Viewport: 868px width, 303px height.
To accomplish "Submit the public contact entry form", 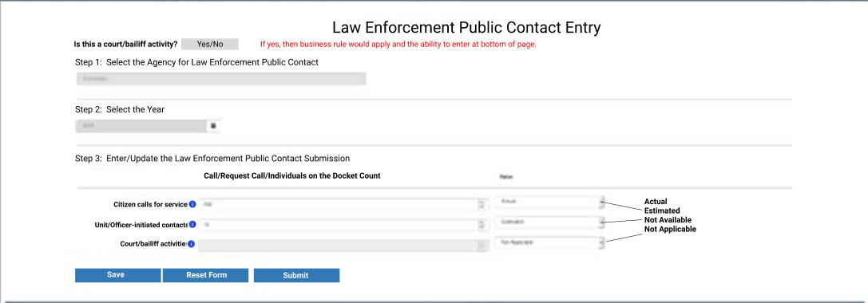I will click(297, 275).
